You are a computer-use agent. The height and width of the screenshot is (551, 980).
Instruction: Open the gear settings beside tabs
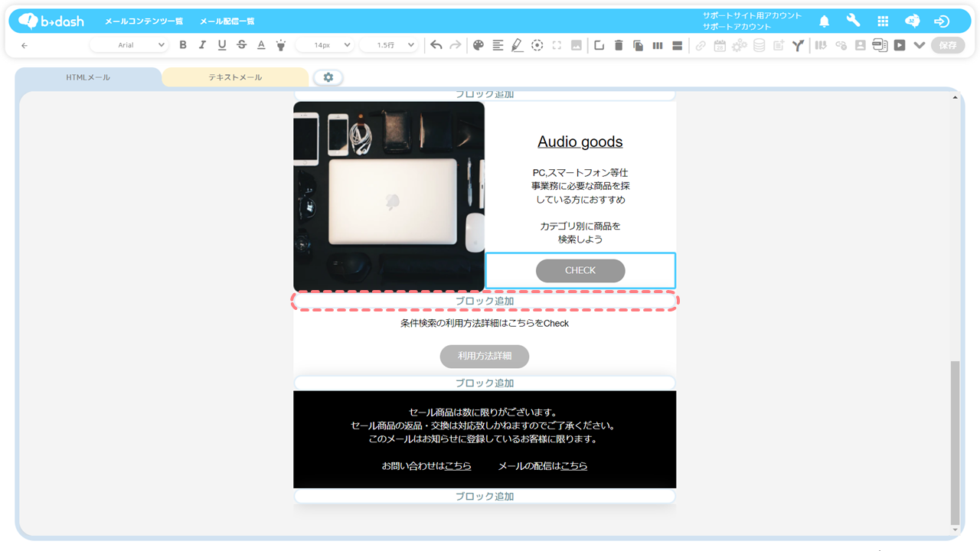pyautogui.click(x=328, y=77)
